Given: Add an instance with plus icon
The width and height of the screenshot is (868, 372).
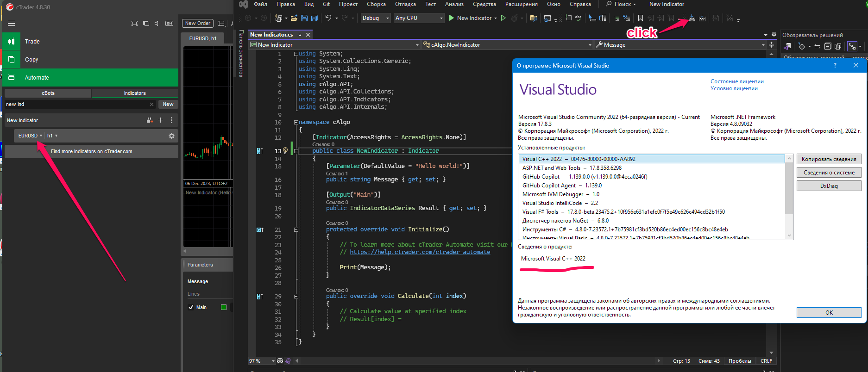Looking at the screenshot, I should (x=161, y=120).
